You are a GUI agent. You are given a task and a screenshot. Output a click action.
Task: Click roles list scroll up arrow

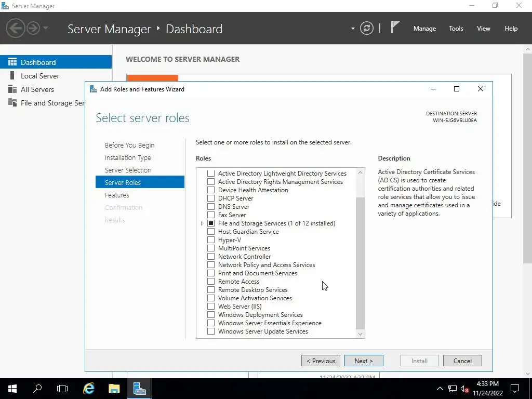[361, 172]
